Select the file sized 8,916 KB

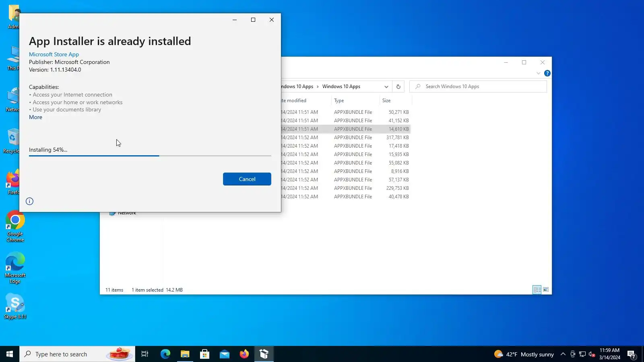[345, 171]
